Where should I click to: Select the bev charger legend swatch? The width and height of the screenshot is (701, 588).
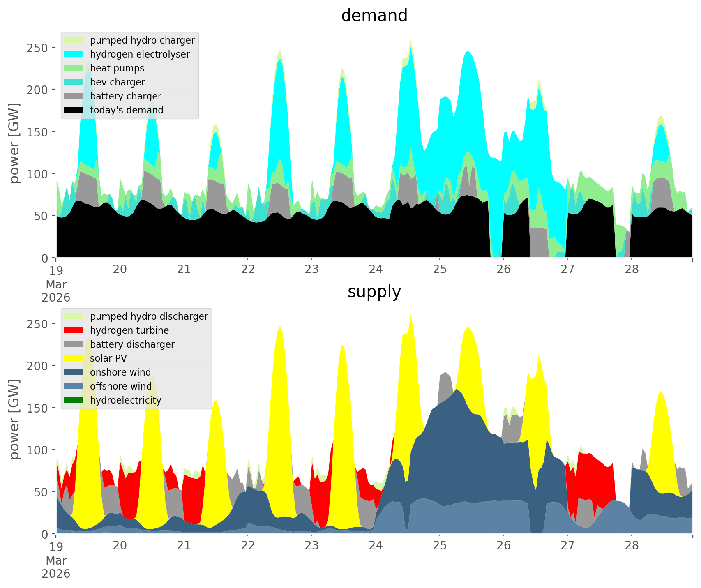click(x=74, y=82)
